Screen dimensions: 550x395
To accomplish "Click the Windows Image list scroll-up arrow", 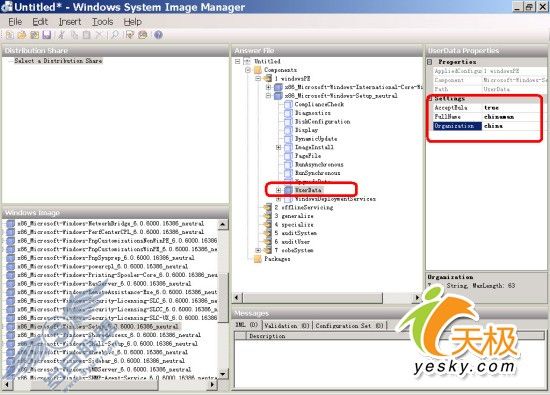I will point(223,224).
